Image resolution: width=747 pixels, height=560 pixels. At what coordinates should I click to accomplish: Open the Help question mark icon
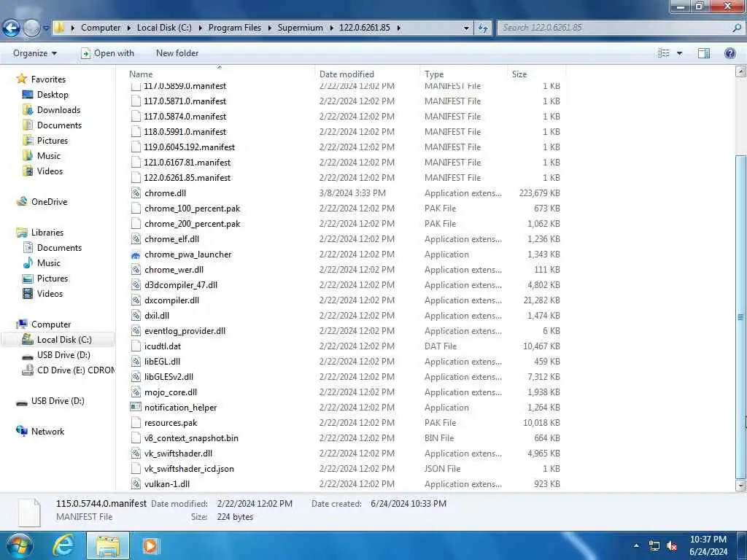tap(729, 53)
